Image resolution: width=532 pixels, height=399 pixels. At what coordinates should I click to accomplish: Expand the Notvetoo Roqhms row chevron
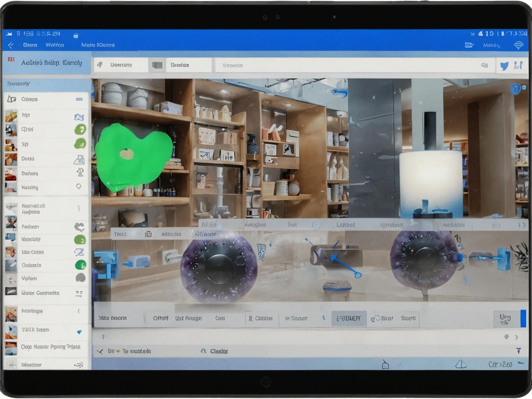click(x=79, y=208)
